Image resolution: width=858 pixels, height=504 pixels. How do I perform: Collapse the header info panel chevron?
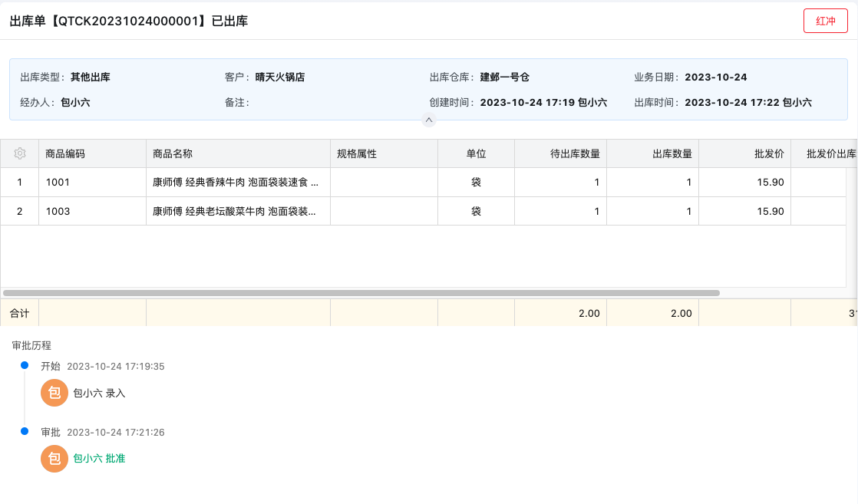click(429, 120)
